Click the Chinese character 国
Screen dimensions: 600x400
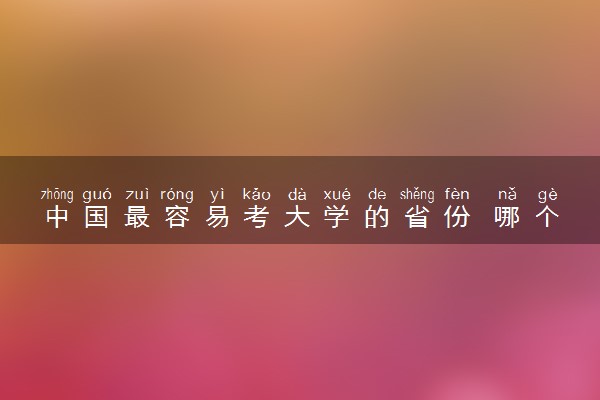click(x=97, y=217)
